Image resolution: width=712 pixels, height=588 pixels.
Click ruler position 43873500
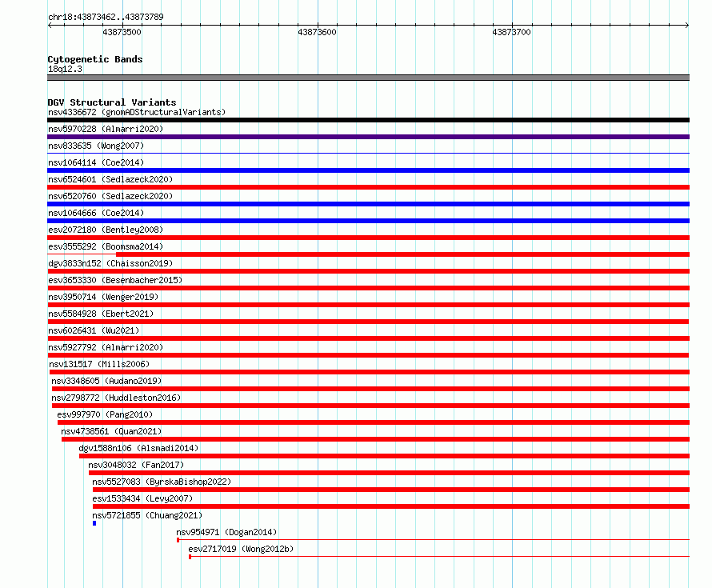click(x=122, y=32)
